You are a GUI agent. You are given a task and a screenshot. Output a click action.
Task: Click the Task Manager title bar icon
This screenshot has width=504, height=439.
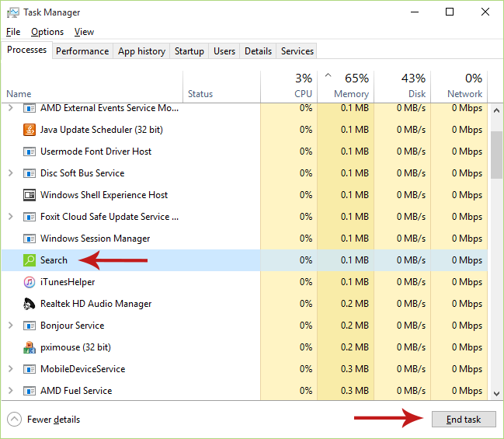pos(13,12)
